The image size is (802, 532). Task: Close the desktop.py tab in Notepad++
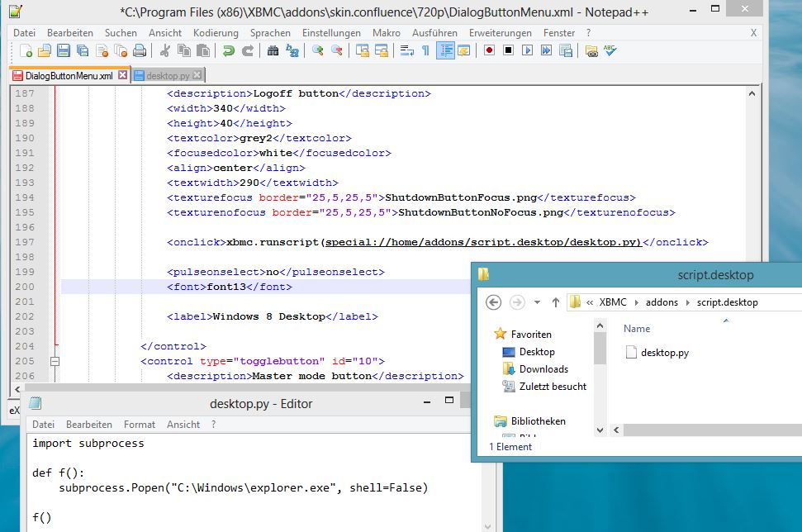(197, 75)
